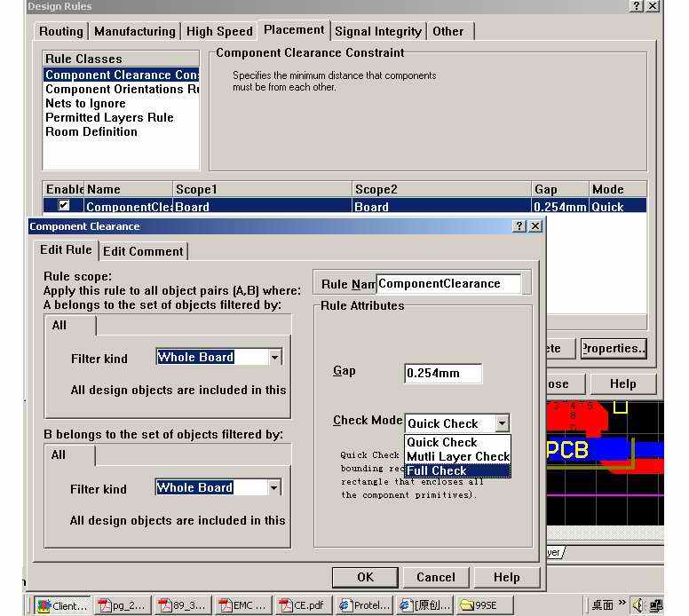Open the pg_2 PDF taskbar item

tap(123, 605)
